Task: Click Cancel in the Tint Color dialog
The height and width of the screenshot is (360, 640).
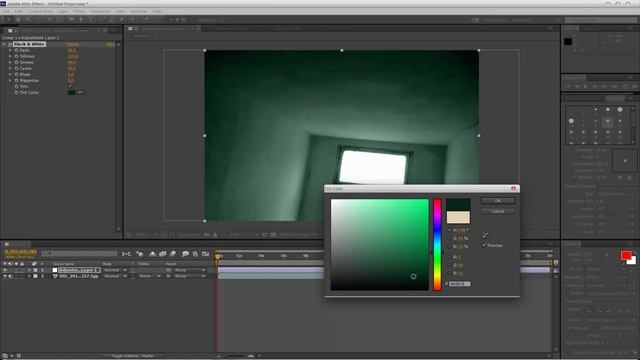Action: pos(498,211)
